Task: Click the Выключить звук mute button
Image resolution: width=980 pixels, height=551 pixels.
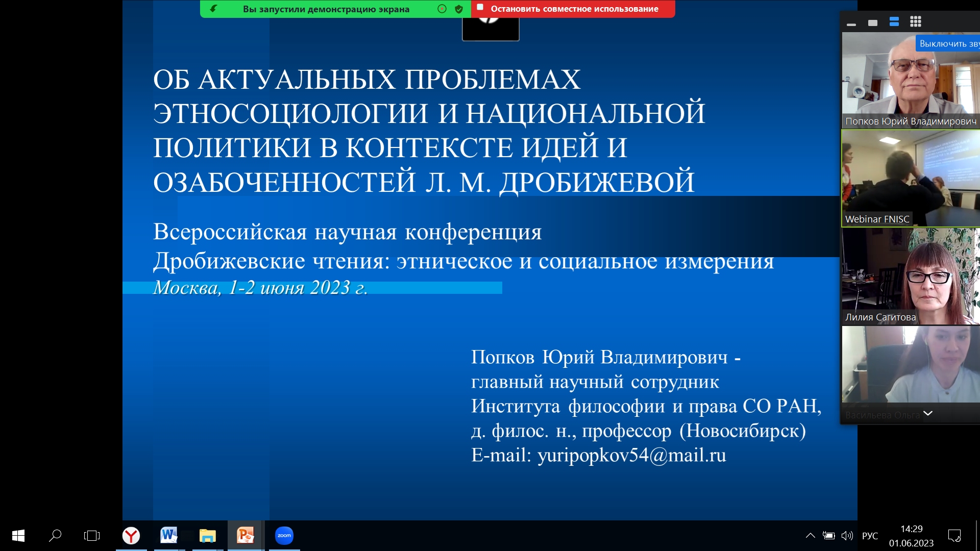Action: click(948, 43)
